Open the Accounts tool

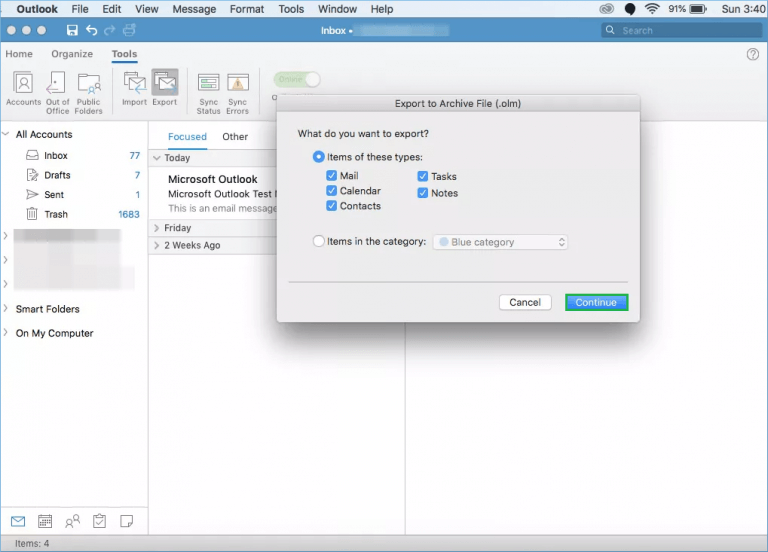pos(23,89)
